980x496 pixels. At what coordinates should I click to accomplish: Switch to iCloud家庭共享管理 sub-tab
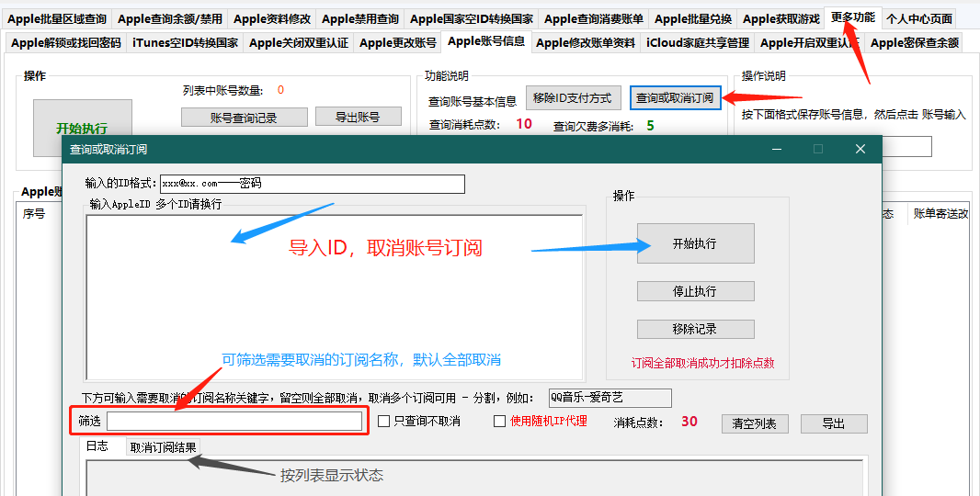click(x=698, y=43)
